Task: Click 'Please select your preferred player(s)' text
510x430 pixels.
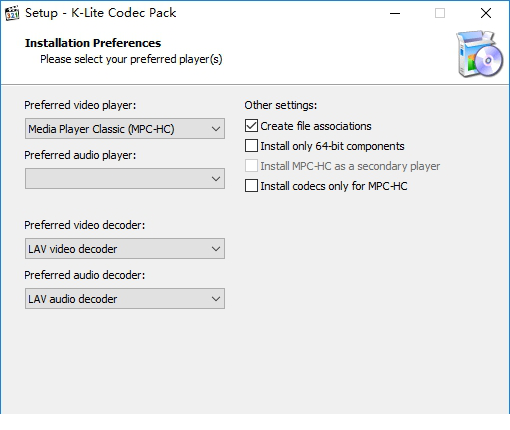Action: tap(131, 59)
